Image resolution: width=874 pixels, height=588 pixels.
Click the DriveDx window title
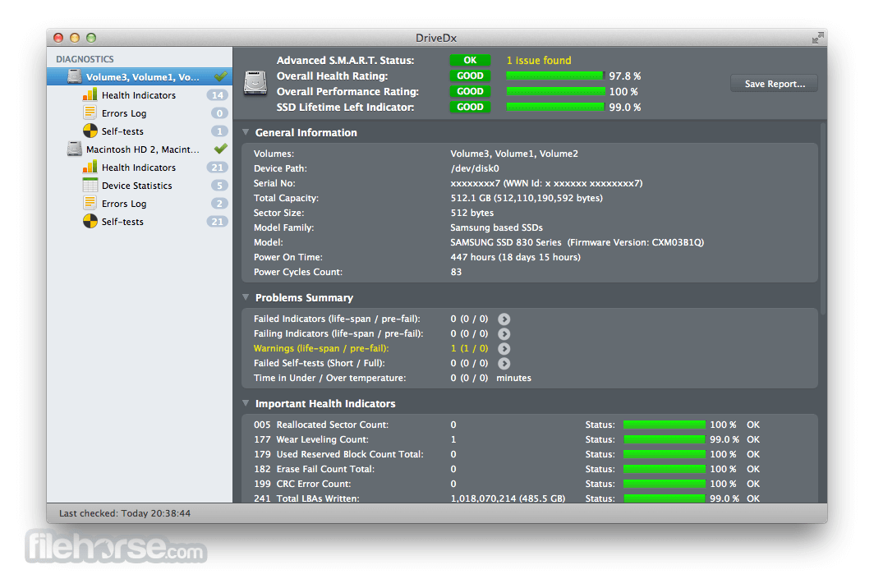[436, 38]
